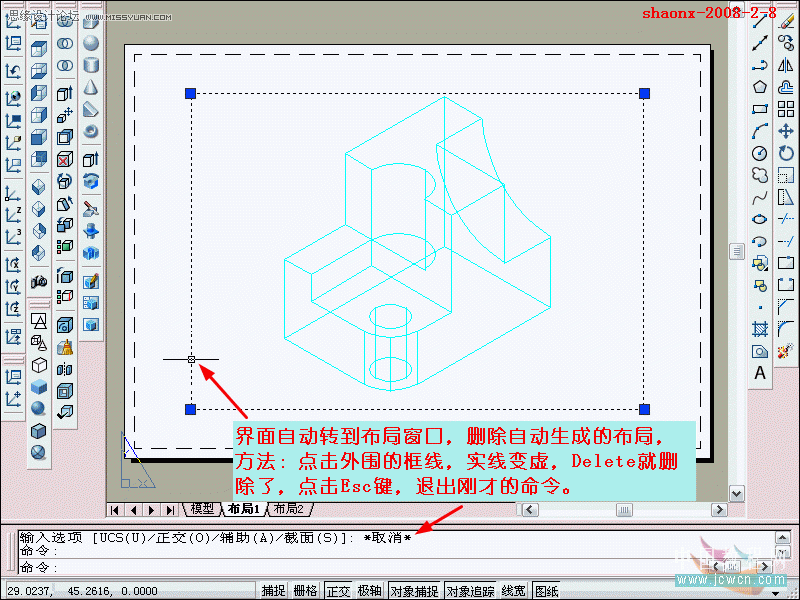This screenshot has width=800, height=600.
Task: Set the World UCS (globe icon)
Action: (13, 97)
